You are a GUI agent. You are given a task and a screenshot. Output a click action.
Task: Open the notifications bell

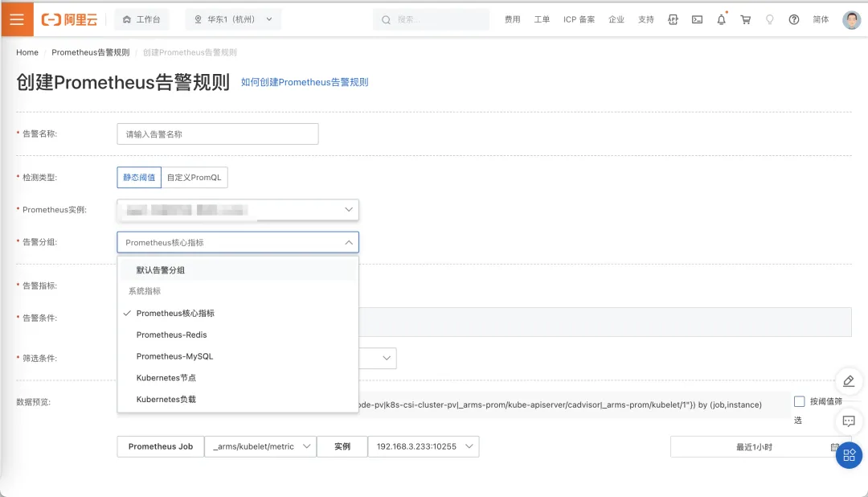721,19
